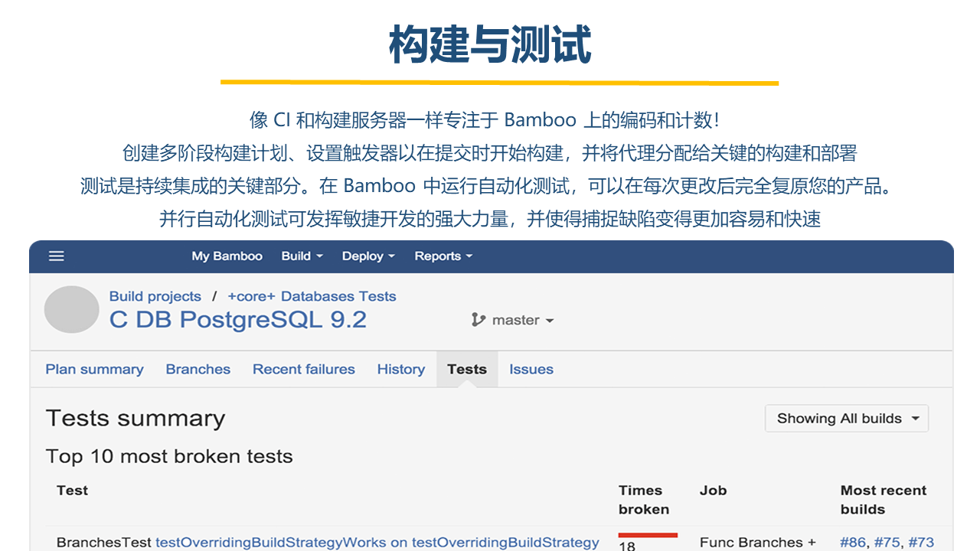Click the Func Branches job text

[758, 543]
